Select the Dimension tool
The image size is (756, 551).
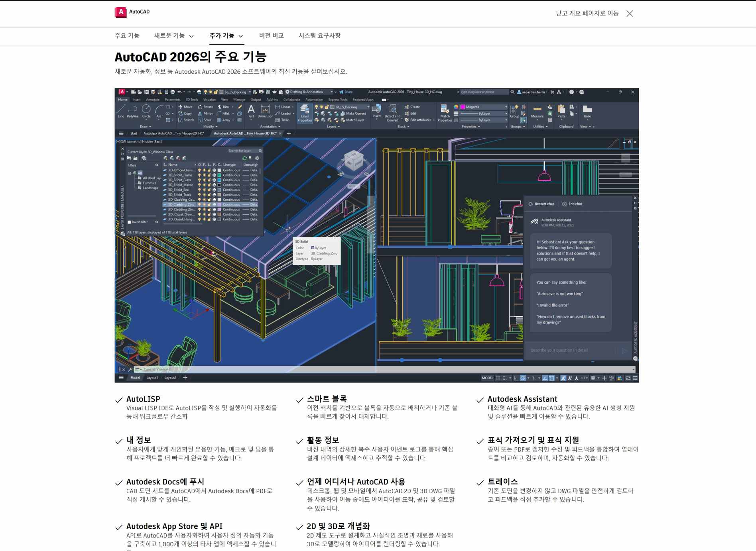pos(265,111)
